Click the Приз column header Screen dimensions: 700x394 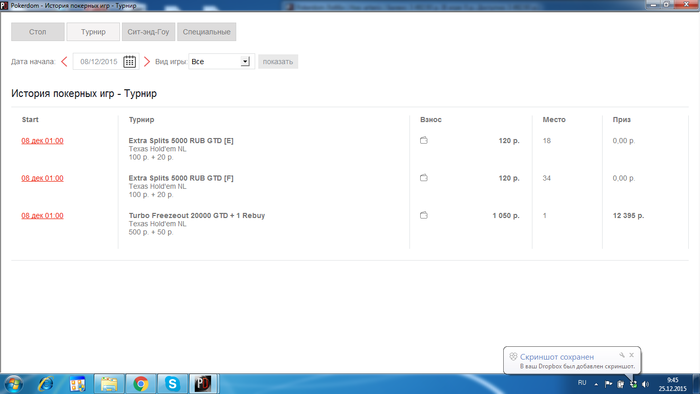coord(621,120)
